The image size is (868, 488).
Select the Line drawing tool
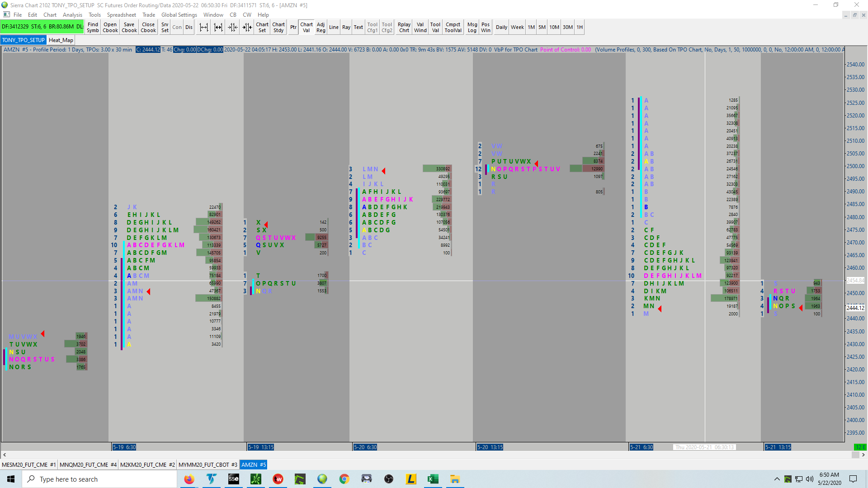pos(334,27)
